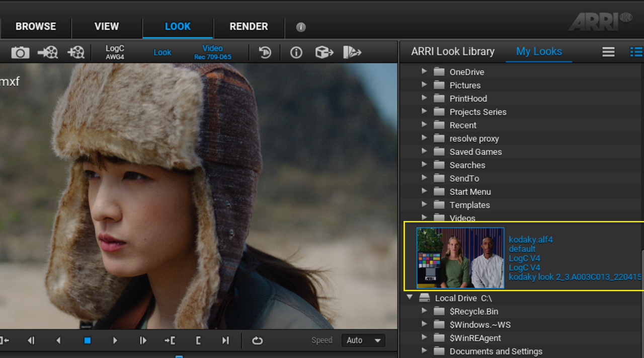Stop playback with the blue square button

[x=87, y=340]
